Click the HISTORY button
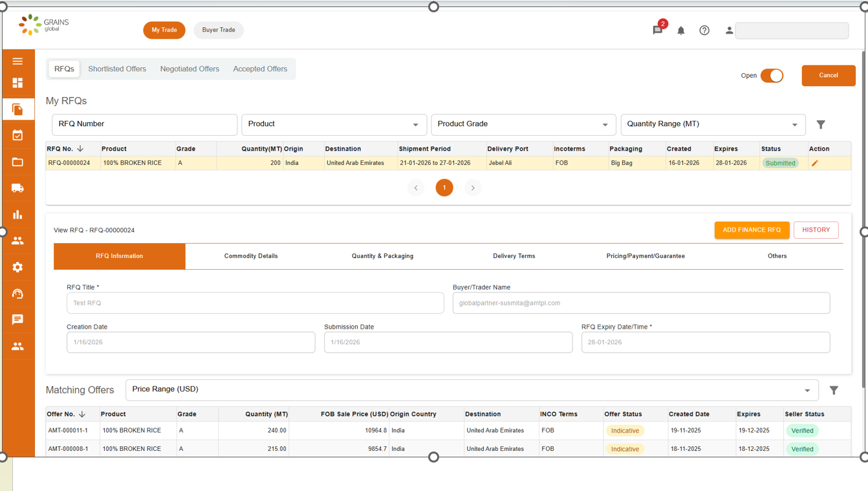 [816, 230]
